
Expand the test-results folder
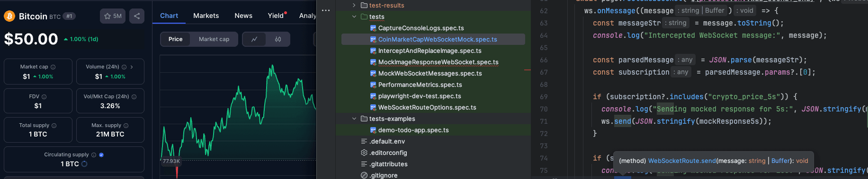pyautogui.click(x=354, y=5)
